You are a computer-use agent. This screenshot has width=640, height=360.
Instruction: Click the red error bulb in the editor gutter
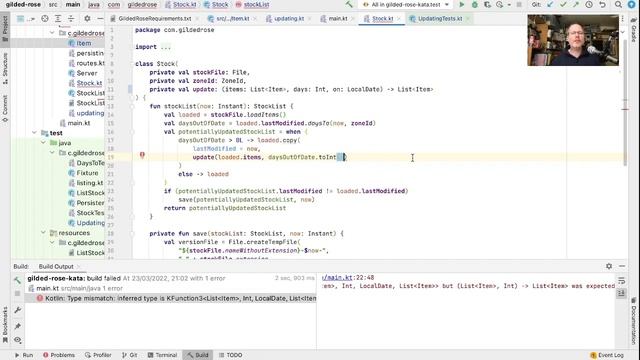pyautogui.click(x=142, y=155)
